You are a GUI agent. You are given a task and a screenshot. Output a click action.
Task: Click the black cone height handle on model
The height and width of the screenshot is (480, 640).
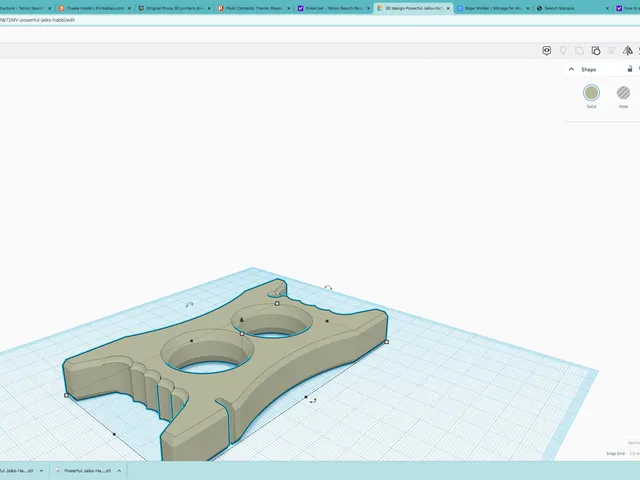pos(242,320)
